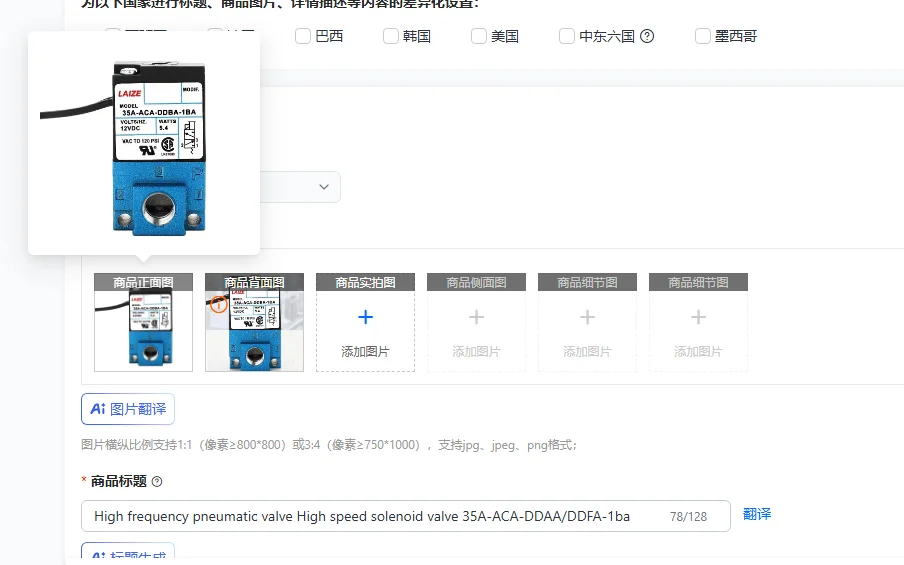Click the 翻译 link beside title
The image size is (904, 565).
click(757, 514)
